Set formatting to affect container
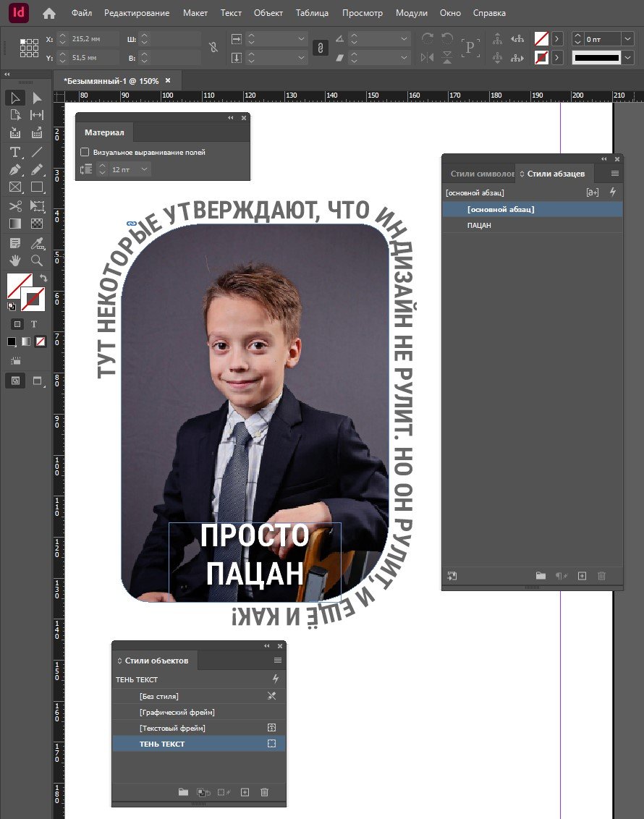 17,324
